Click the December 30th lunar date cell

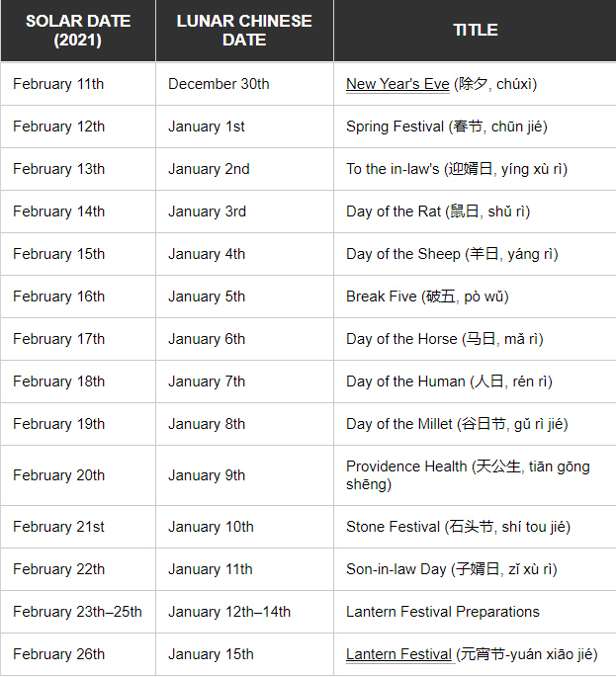244,84
